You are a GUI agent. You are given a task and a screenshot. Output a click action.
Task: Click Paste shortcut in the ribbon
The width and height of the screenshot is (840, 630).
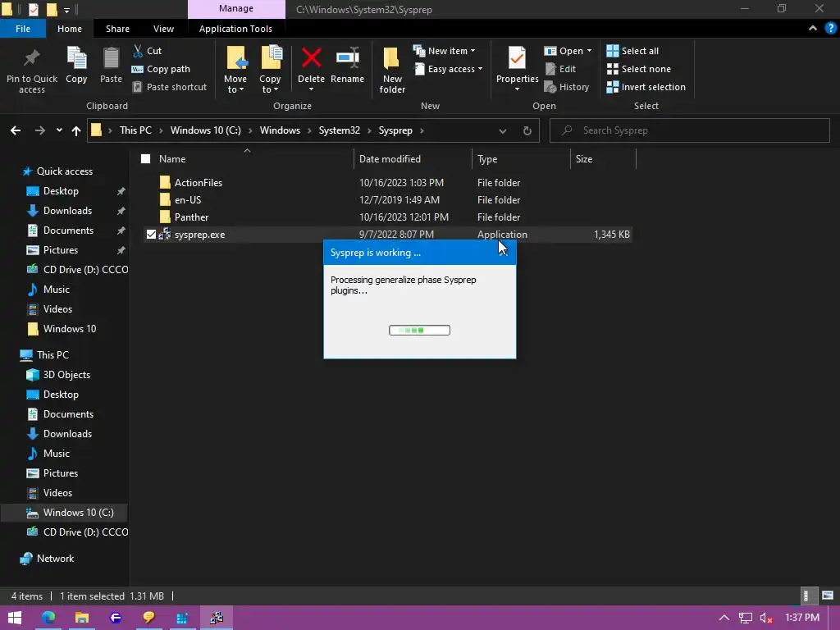(x=169, y=87)
